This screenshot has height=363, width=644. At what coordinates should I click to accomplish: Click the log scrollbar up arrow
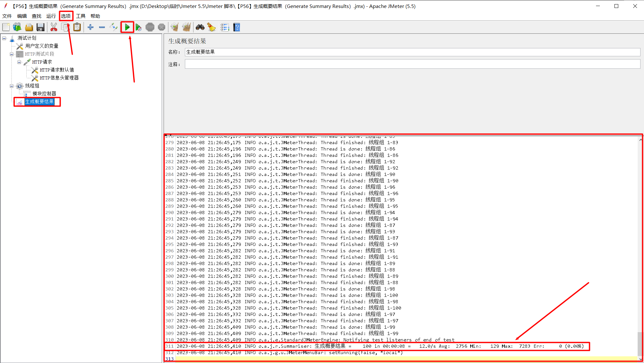[x=640, y=139]
